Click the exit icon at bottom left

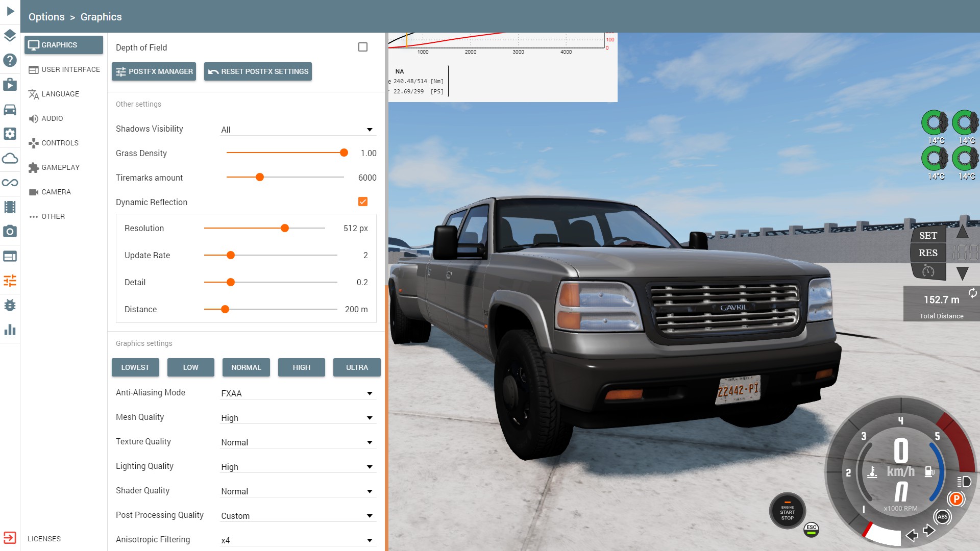(x=10, y=538)
